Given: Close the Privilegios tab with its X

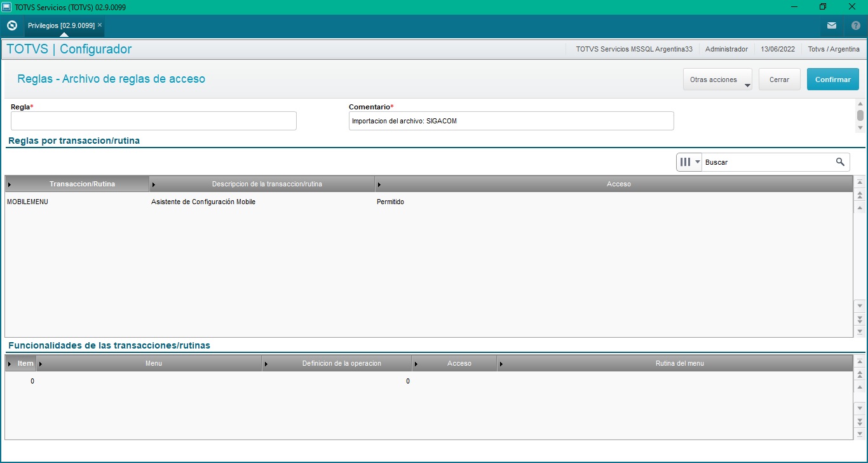Looking at the screenshot, I should pos(100,25).
